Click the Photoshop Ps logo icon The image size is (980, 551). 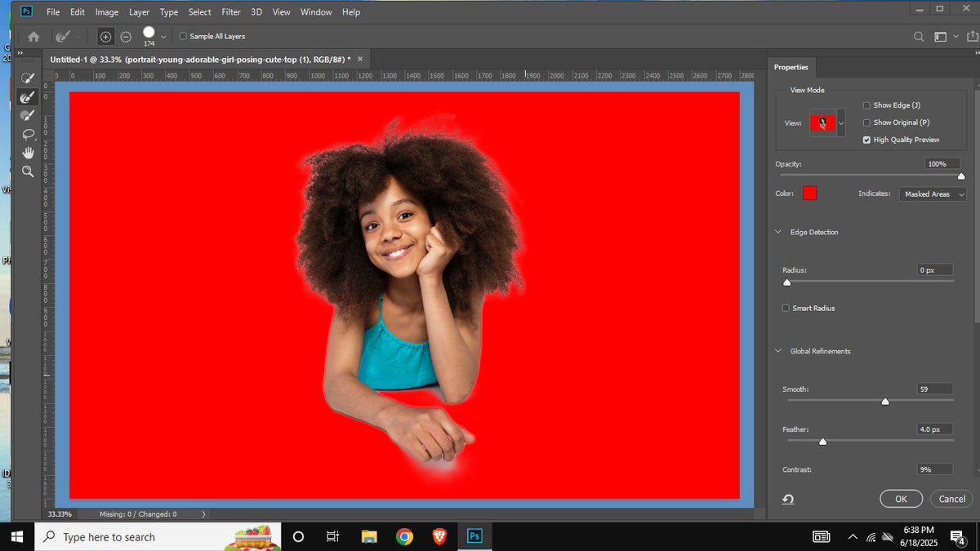[26, 11]
